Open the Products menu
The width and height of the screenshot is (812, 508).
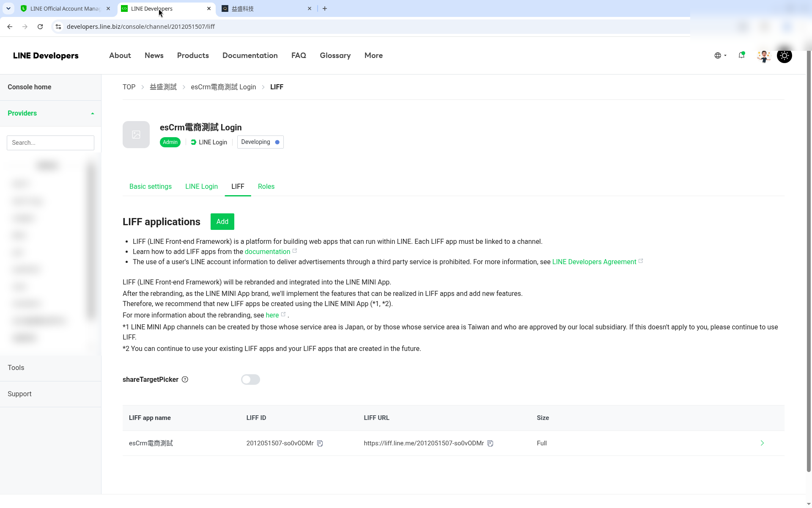point(193,55)
